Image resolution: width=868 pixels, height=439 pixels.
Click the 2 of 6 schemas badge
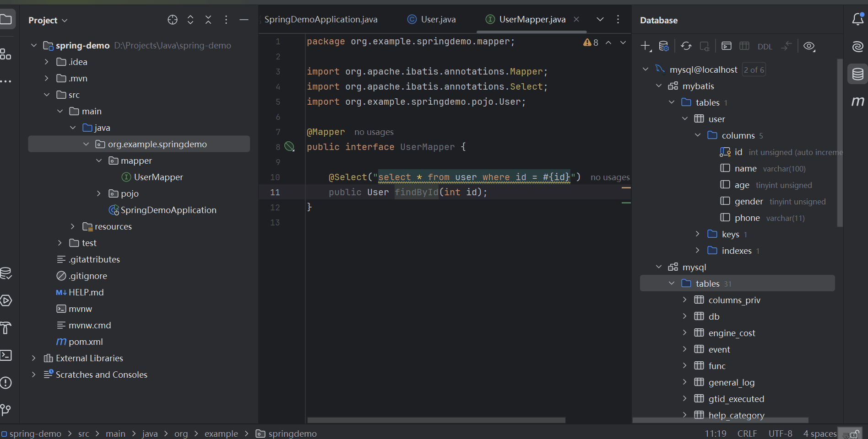click(754, 70)
